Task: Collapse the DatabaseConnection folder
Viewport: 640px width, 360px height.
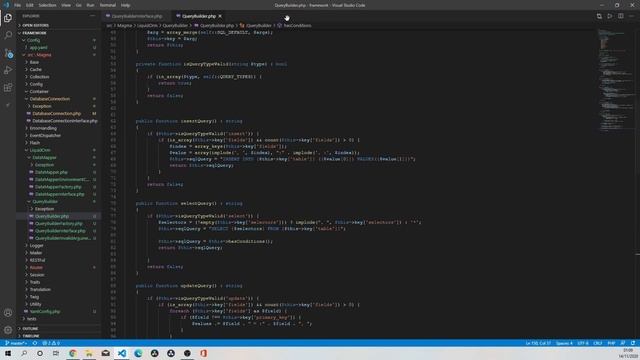Action: click(49, 99)
